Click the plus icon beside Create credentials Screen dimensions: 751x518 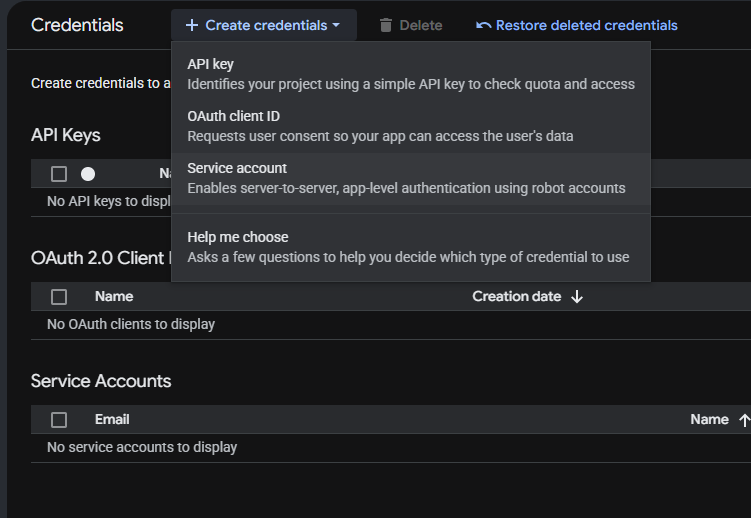[x=192, y=25]
